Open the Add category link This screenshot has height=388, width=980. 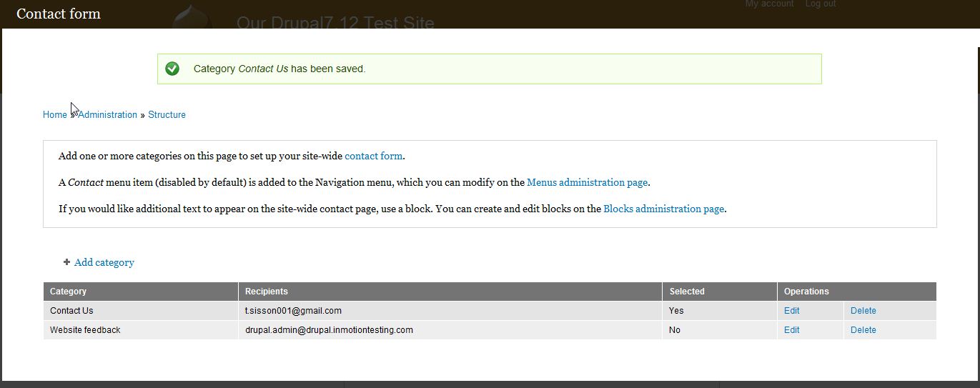(104, 262)
